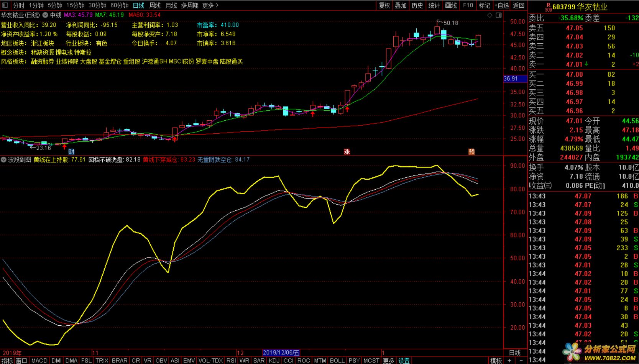Select the SAR indicator
Viewport: 639px width, 364px height.
tap(259, 361)
